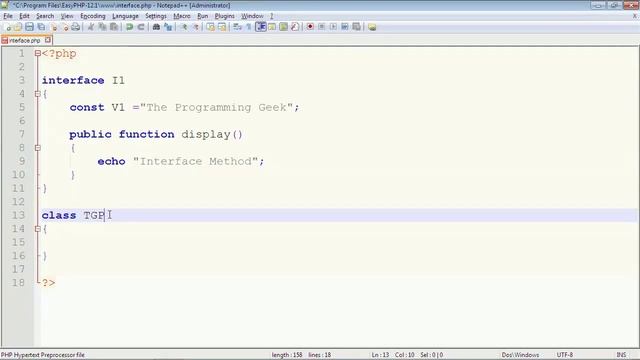Click the Dos\Windows line ending status
The height and width of the screenshot is (360, 640).
pyautogui.click(x=520, y=355)
